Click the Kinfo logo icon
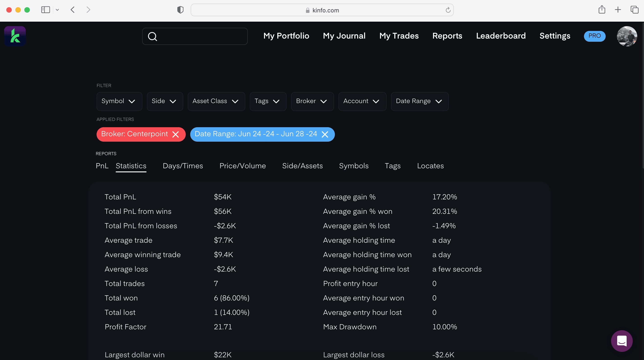Screen dimensions: 644x360 15,36
